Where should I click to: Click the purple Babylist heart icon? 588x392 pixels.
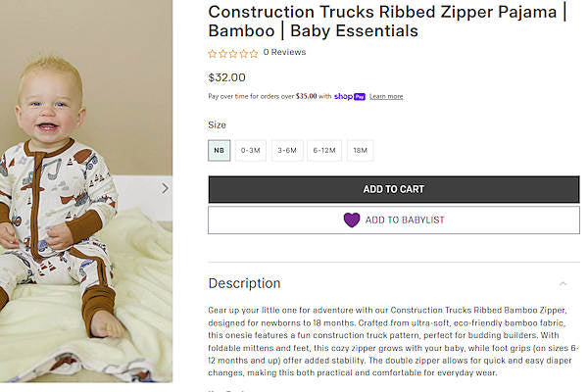(x=352, y=220)
